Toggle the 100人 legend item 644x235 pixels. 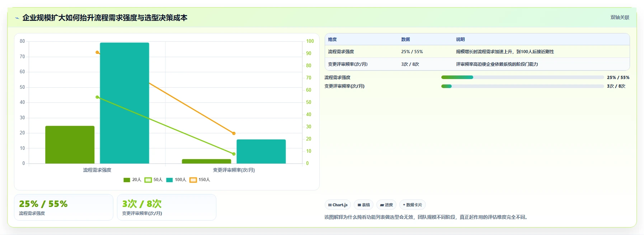coord(176,180)
